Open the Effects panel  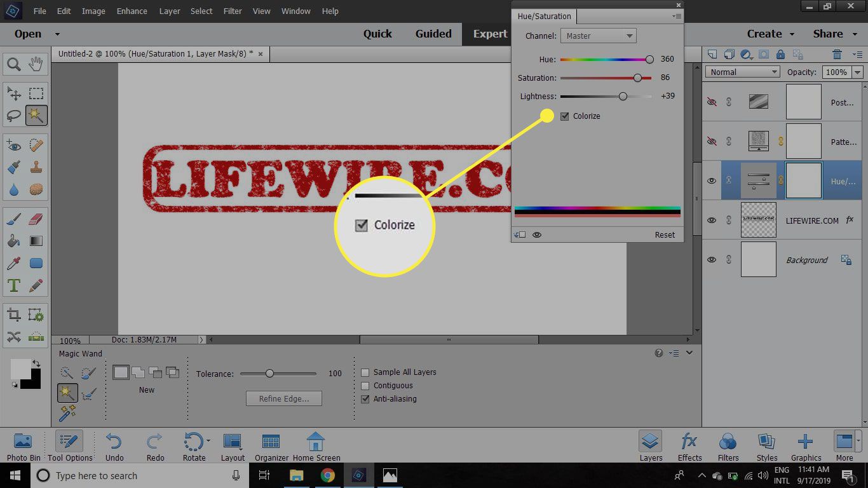tap(689, 447)
